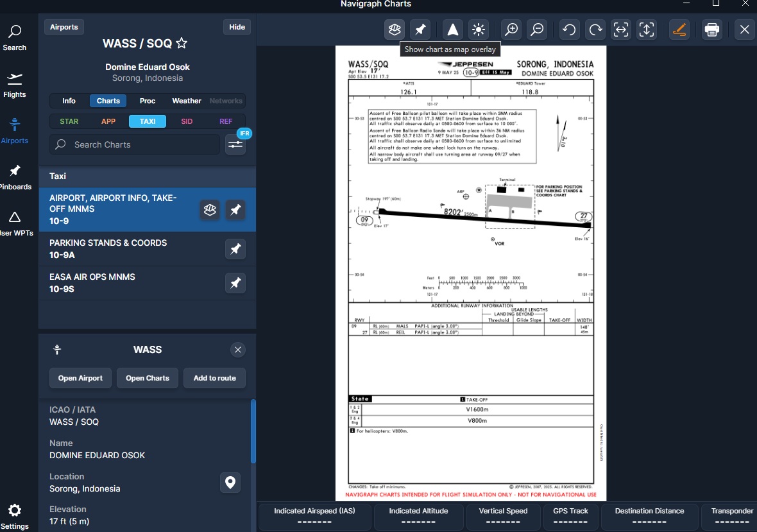Select the Transponder readout

731,516
